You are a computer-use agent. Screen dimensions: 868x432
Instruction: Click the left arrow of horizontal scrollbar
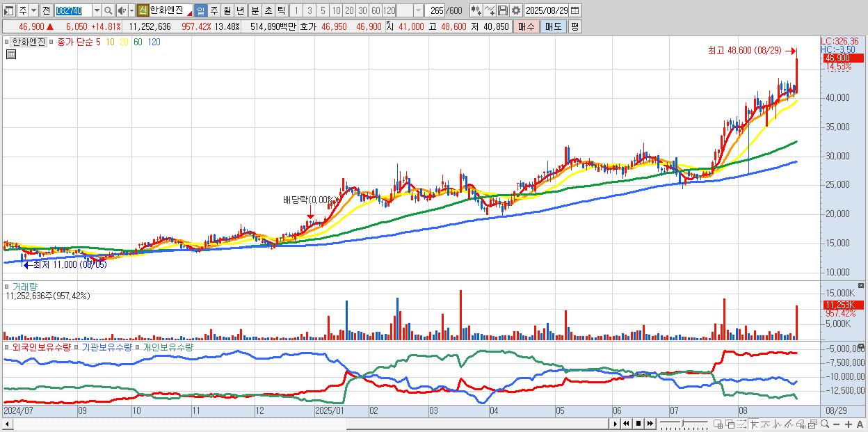[x=6, y=423]
